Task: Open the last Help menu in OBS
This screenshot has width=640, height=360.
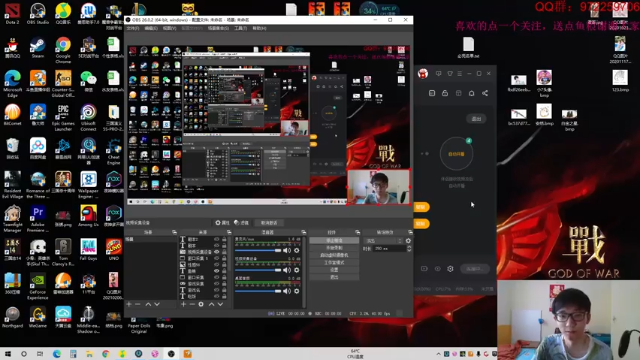Action: point(259,28)
